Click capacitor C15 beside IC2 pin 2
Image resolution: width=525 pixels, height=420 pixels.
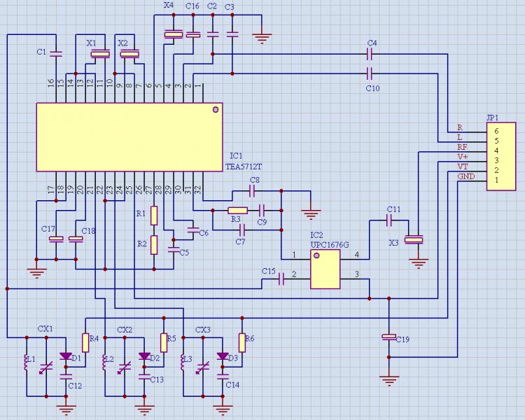click(x=281, y=279)
